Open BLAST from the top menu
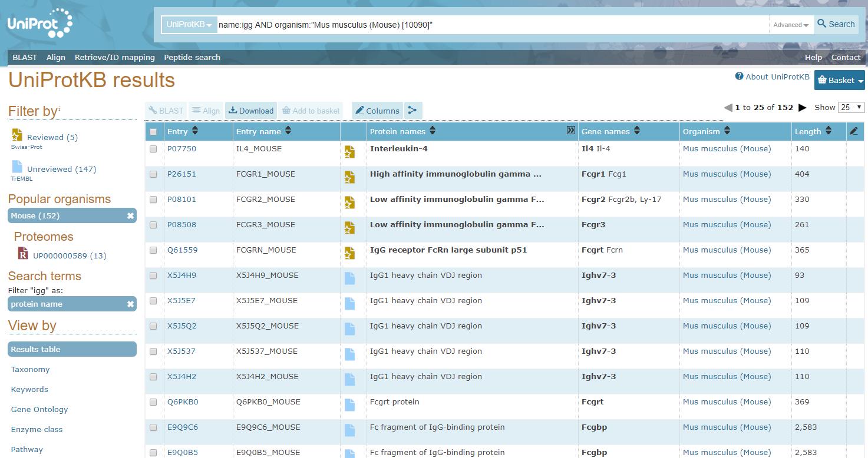Viewport: 868px width, 458px height. tap(25, 57)
